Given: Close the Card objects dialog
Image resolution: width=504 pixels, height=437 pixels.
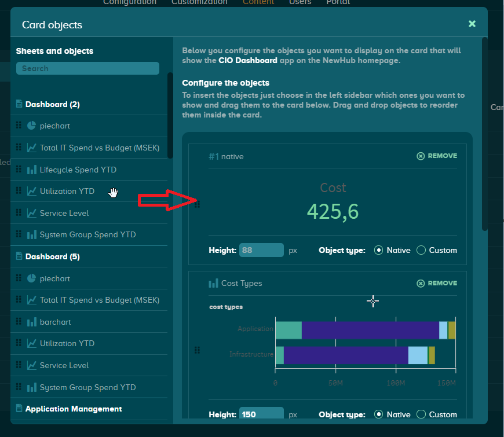Looking at the screenshot, I should click(x=472, y=24).
